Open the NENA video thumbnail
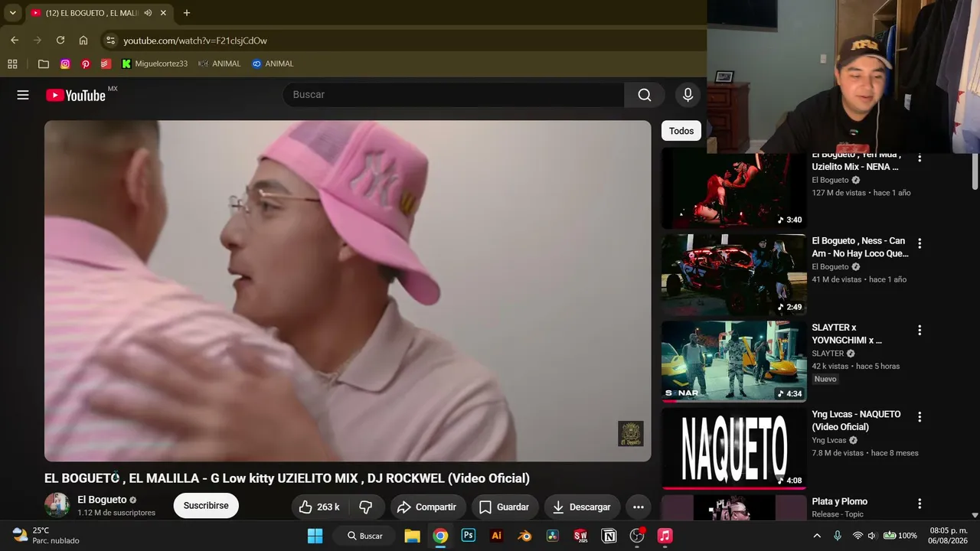This screenshot has height=551, width=980. pos(733,191)
